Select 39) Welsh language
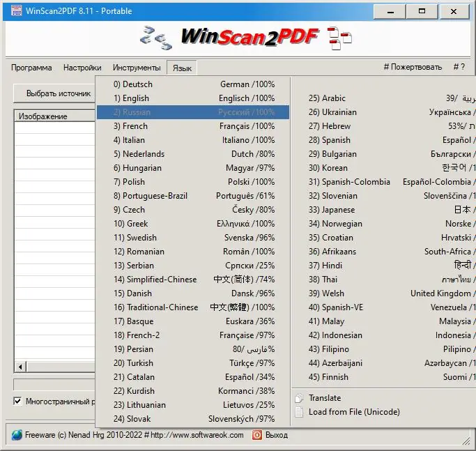The width and height of the screenshot is (476, 451). tap(384, 293)
